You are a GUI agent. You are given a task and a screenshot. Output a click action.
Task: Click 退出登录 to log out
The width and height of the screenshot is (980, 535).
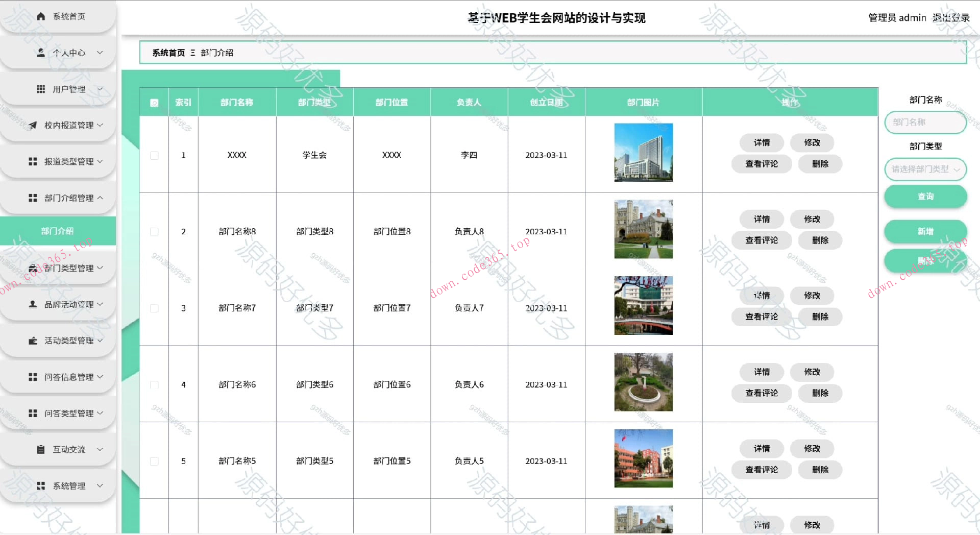click(950, 18)
